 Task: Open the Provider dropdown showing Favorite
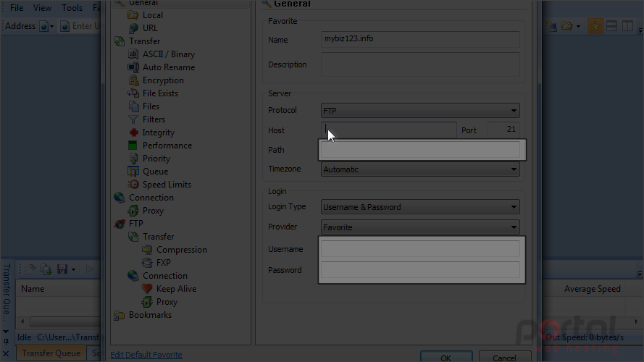click(420, 227)
